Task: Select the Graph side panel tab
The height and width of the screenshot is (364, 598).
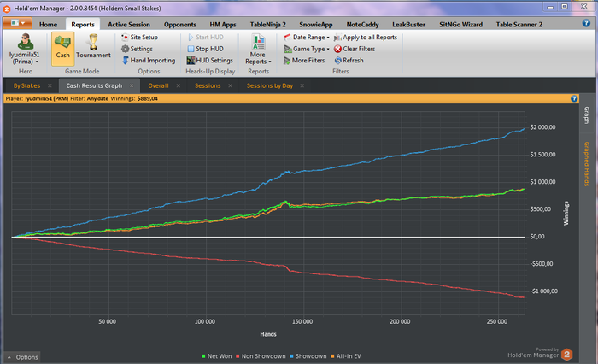Action: [587, 114]
